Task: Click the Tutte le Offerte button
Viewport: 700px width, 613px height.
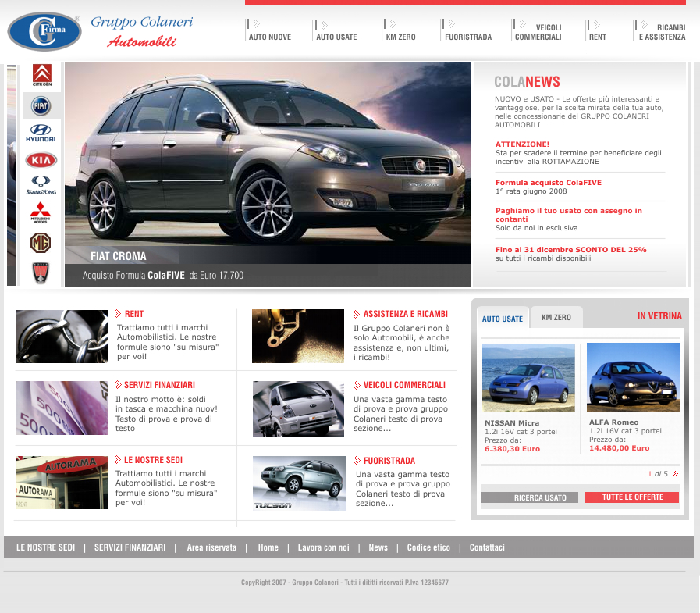Action: point(631,497)
